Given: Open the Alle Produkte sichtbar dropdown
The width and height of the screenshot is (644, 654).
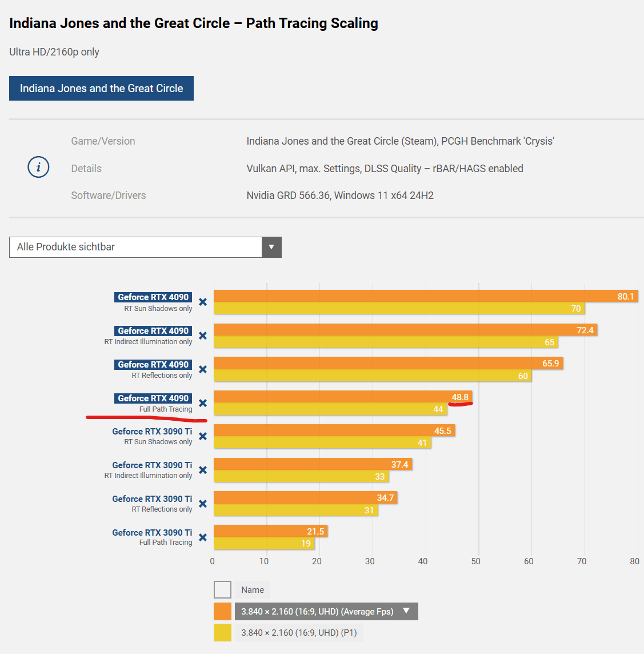Looking at the screenshot, I should point(145,247).
